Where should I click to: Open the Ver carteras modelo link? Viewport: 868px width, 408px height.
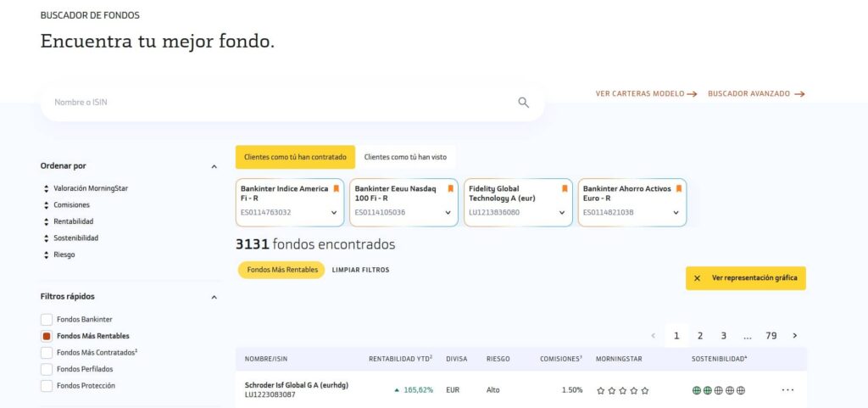click(x=646, y=94)
